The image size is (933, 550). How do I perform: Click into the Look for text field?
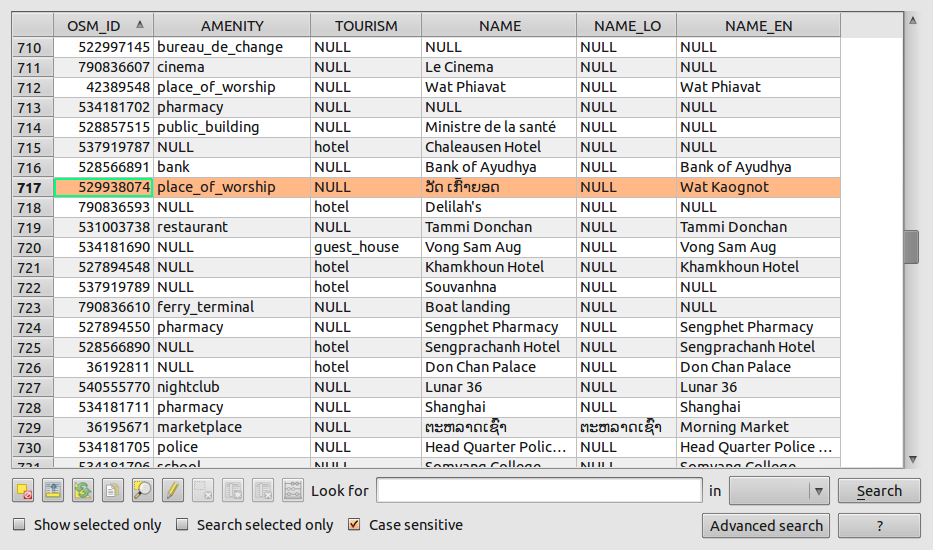[x=540, y=490]
